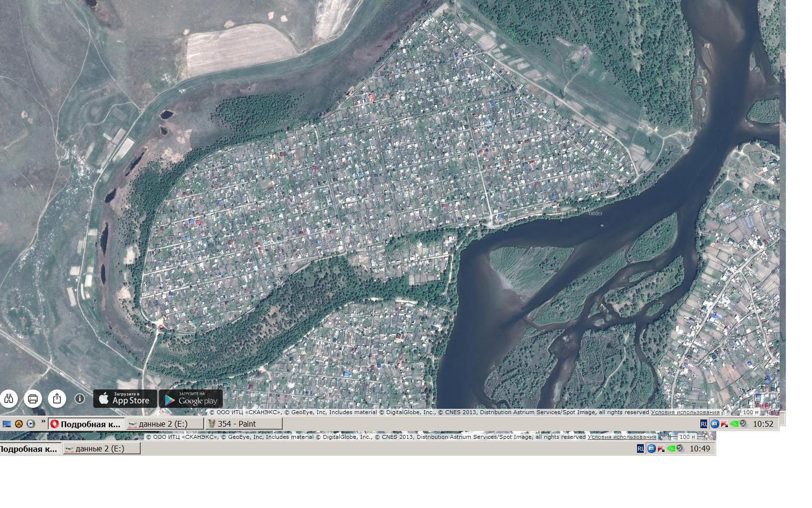Launch the orange round quick-launch icon

(x=19, y=424)
